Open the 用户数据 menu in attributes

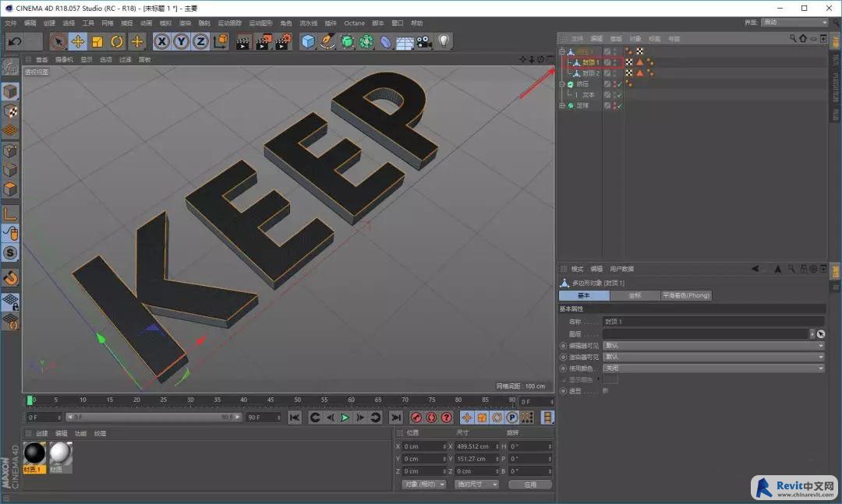[622, 269]
